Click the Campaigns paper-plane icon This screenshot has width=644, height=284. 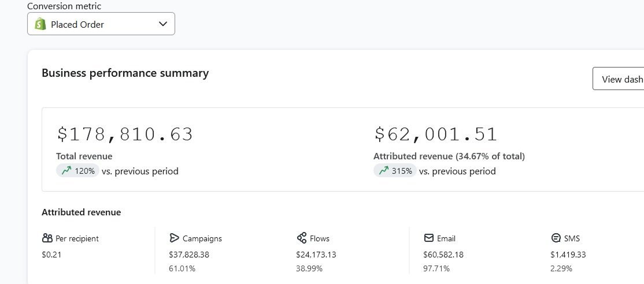pyautogui.click(x=174, y=238)
